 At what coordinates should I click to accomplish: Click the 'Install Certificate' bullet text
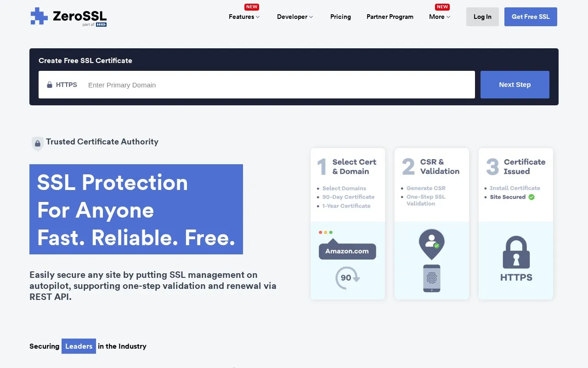(515, 188)
